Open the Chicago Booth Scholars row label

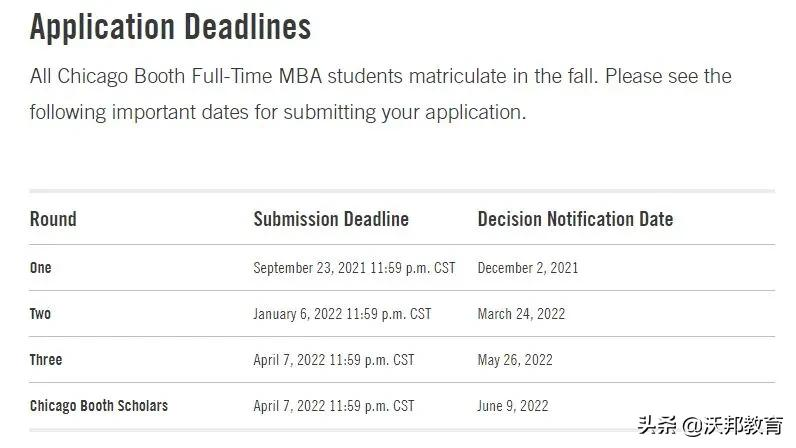99,406
